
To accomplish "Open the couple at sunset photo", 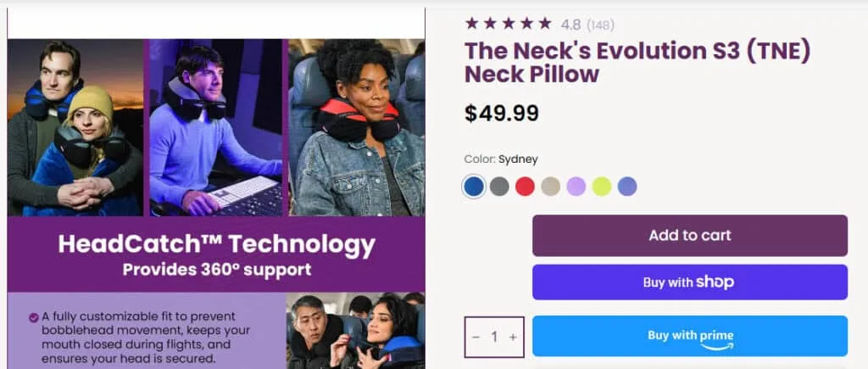I will tap(75, 127).
